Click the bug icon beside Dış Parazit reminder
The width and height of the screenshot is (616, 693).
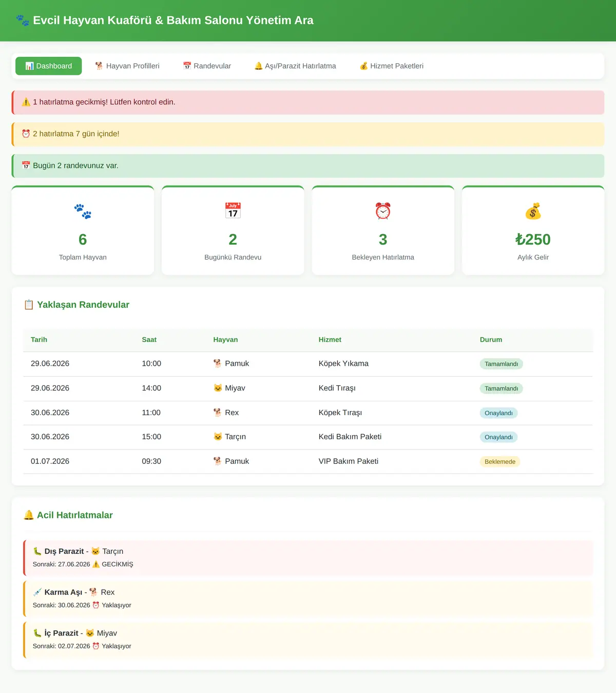pyautogui.click(x=37, y=551)
